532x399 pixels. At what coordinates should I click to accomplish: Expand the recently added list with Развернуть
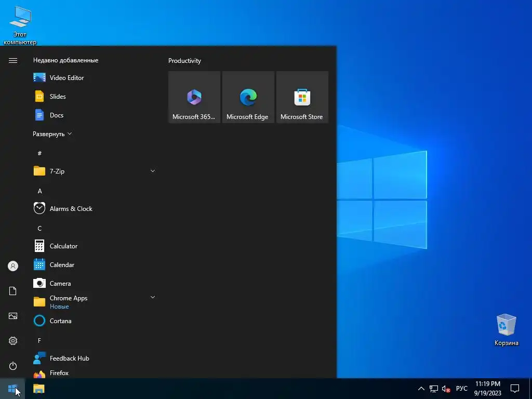pos(52,134)
